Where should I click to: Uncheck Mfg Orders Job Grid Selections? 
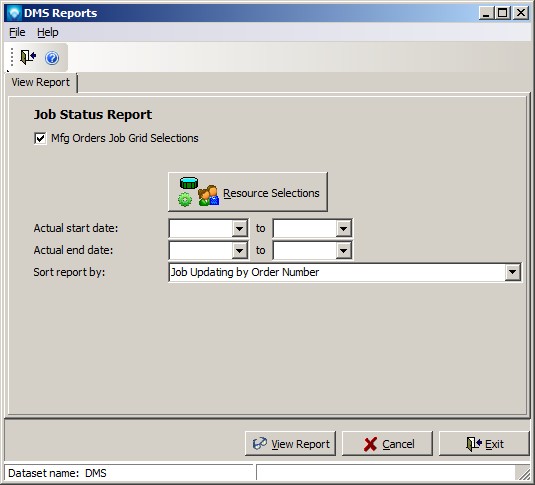(40, 139)
